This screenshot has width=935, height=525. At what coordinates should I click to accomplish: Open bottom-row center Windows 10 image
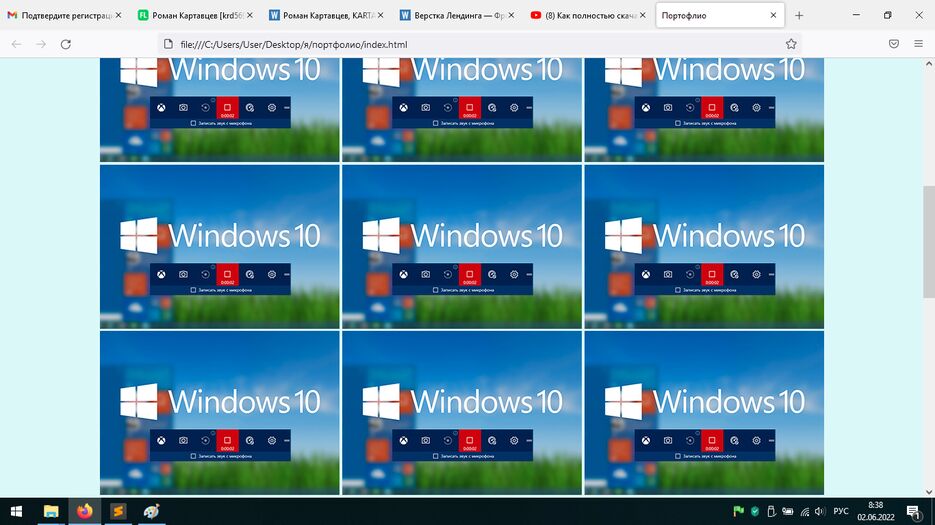(462, 413)
